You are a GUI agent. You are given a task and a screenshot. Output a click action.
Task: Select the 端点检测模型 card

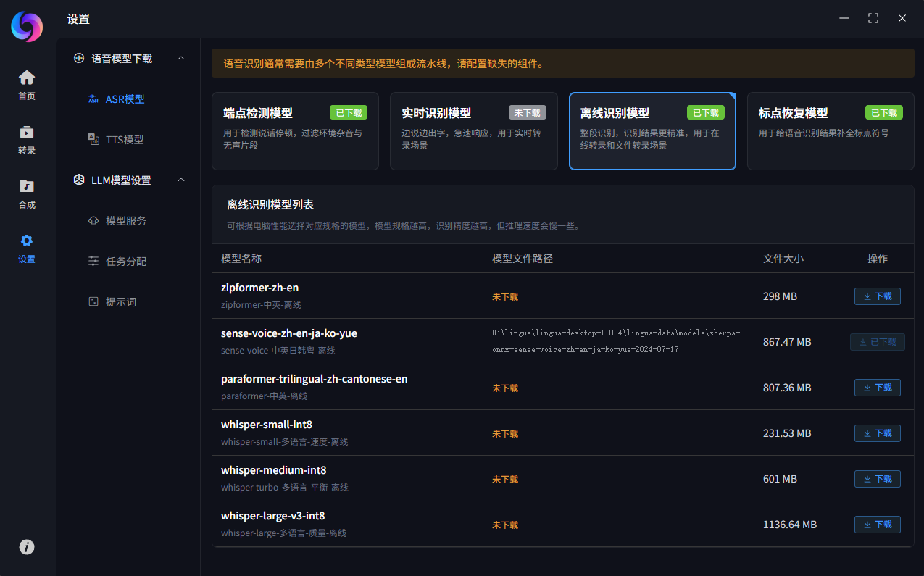point(295,131)
